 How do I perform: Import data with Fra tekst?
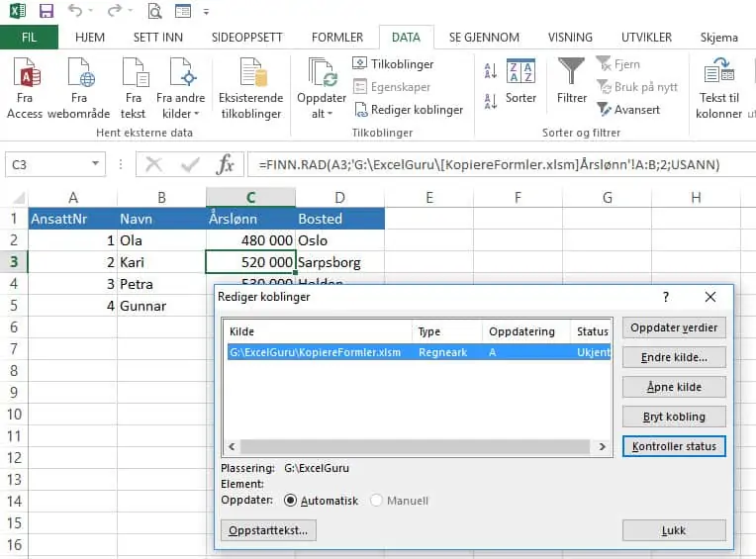click(x=134, y=88)
